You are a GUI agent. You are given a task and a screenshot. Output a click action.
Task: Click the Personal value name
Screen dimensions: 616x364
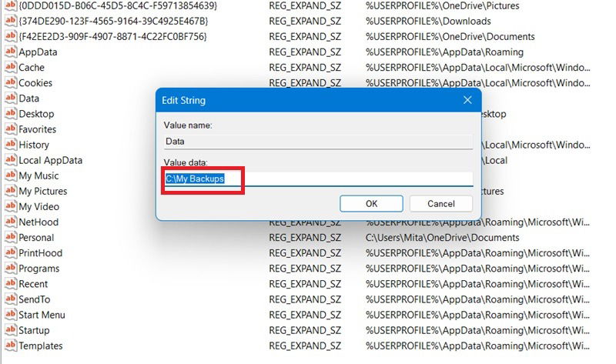(x=36, y=238)
